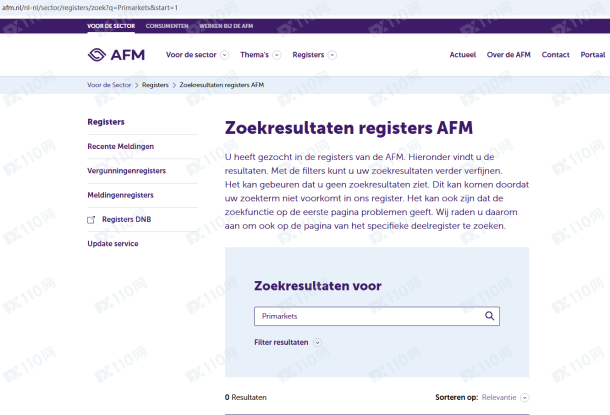Switch to the VOOR DE SECTOR tab

tap(111, 26)
